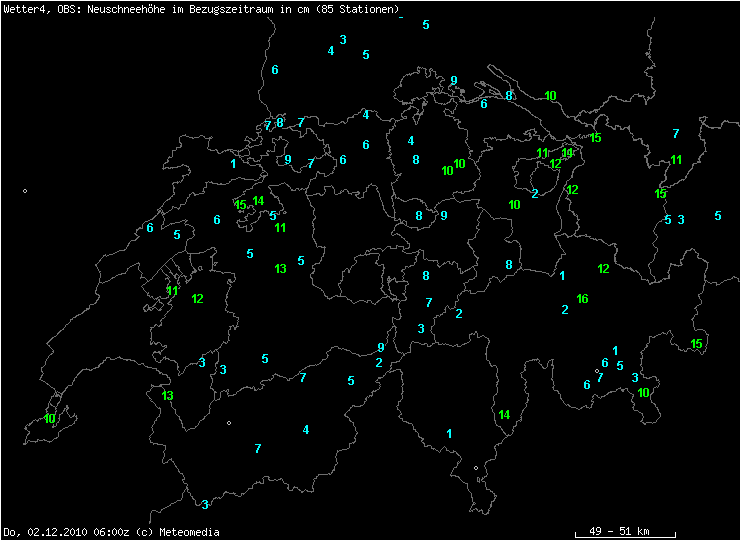Click the southernmost cyan 3 station value
This screenshot has height=540, width=740.
coord(205,505)
